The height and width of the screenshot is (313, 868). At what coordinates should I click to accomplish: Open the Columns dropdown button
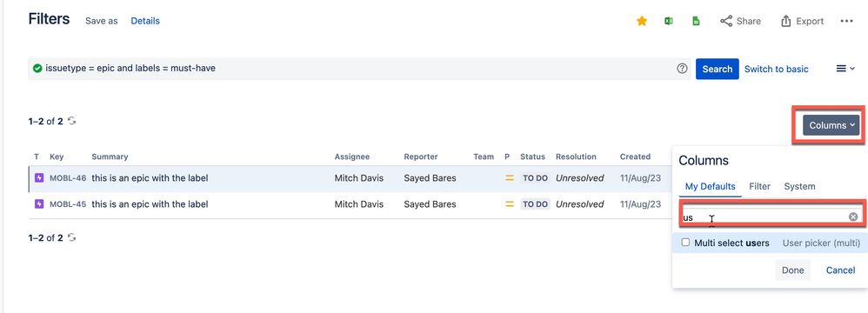click(x=831, y=125)
